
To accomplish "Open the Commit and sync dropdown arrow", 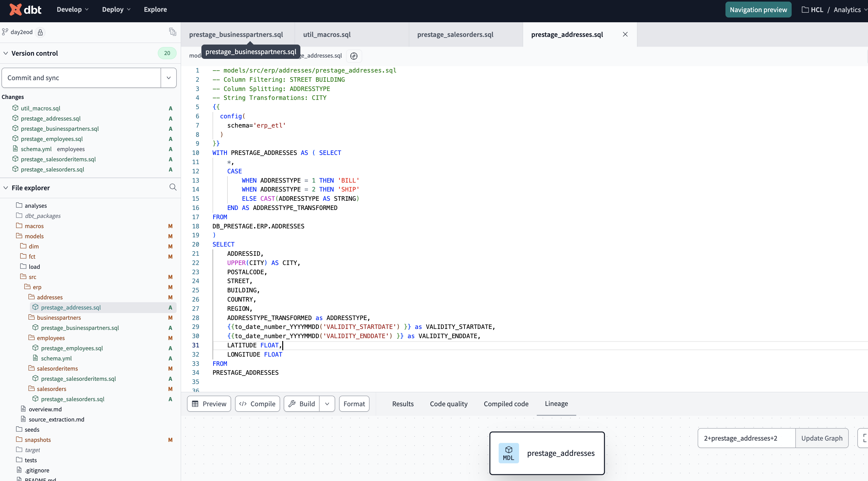I will pos(169,78).
